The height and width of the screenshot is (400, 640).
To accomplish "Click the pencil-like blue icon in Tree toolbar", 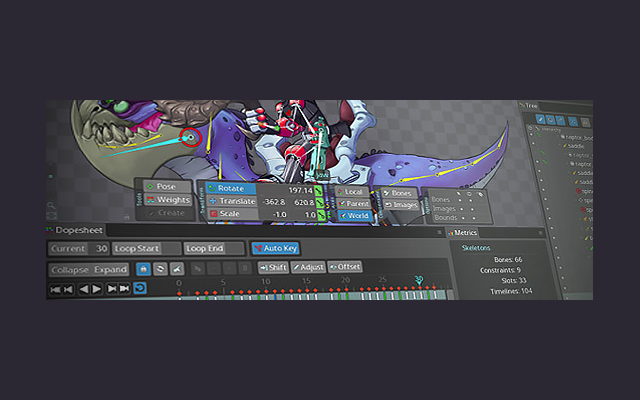I will [541, 120].
